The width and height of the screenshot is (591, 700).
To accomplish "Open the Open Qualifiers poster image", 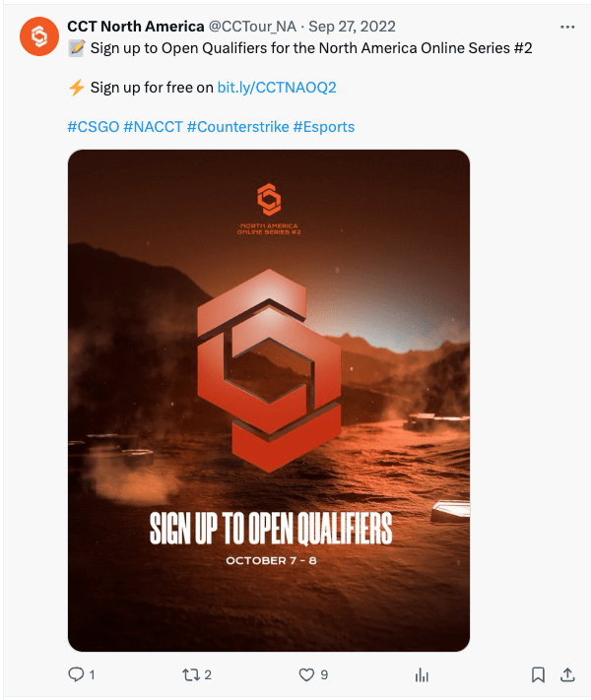I will (x=269, y=401).
